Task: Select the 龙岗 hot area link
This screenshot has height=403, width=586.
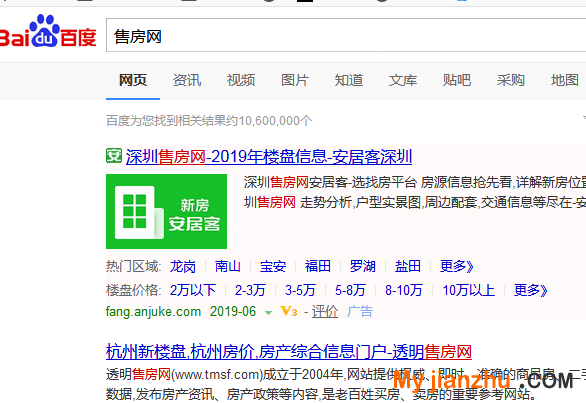Action: tap(183, 267)
